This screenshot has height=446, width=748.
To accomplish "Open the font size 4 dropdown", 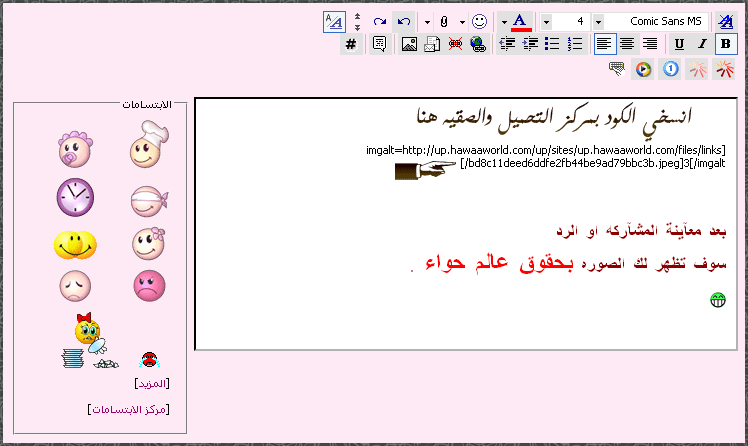I will [x=598, y=21].
